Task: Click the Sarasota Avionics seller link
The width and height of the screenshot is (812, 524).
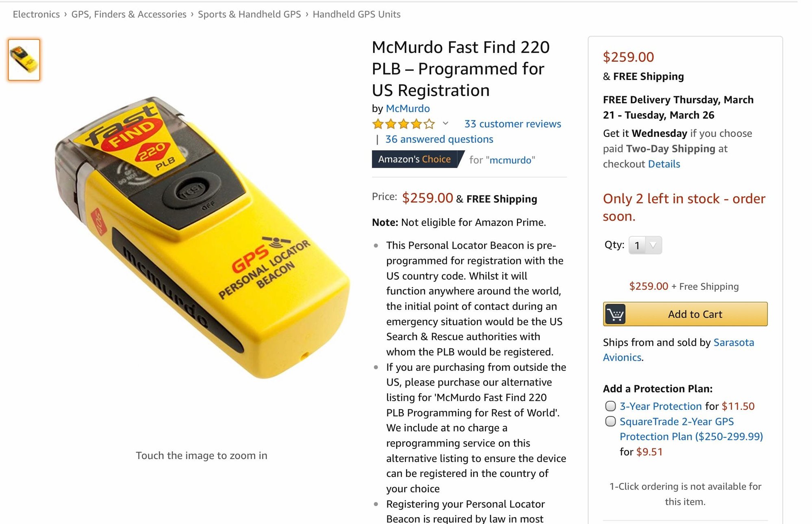Action: (x=678, y=350)
